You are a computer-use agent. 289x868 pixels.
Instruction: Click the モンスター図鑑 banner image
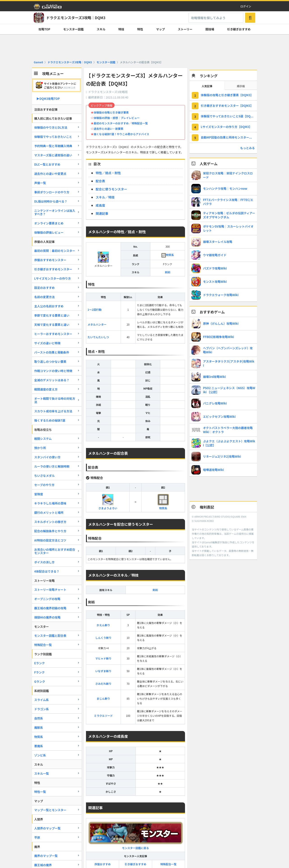point(135,833)
